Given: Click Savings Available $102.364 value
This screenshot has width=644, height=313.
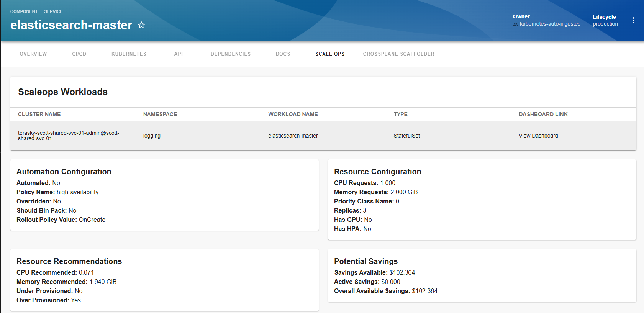Looking at the screenshot, I should pyautogui.click(x=402, y=272).
